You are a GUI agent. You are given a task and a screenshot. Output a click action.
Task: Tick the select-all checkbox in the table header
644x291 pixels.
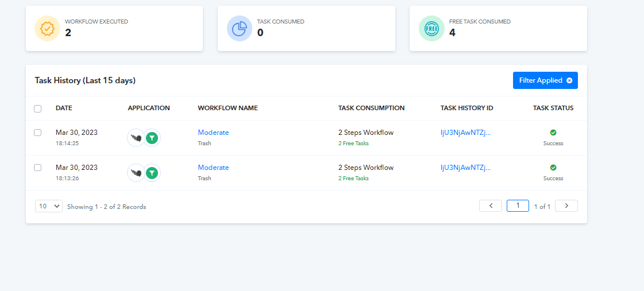[37, 108]
